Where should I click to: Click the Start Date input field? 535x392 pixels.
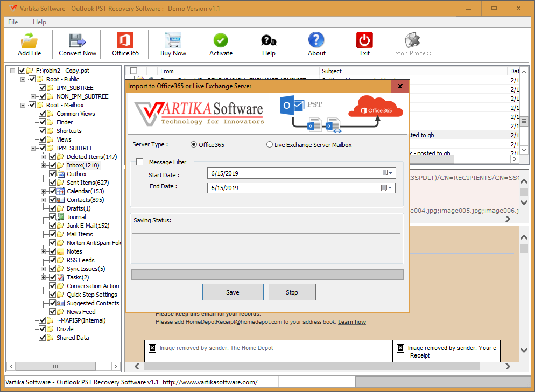coord(301,173)
